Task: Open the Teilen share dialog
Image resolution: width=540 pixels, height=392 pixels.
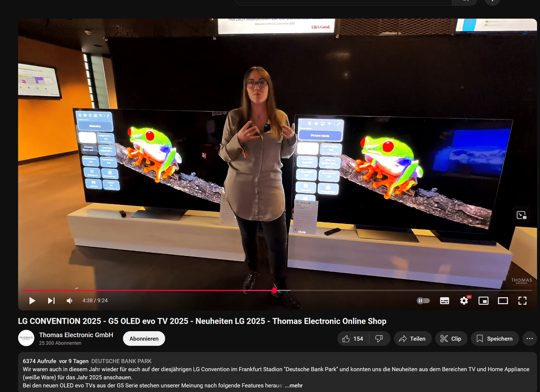Action: 412,339
